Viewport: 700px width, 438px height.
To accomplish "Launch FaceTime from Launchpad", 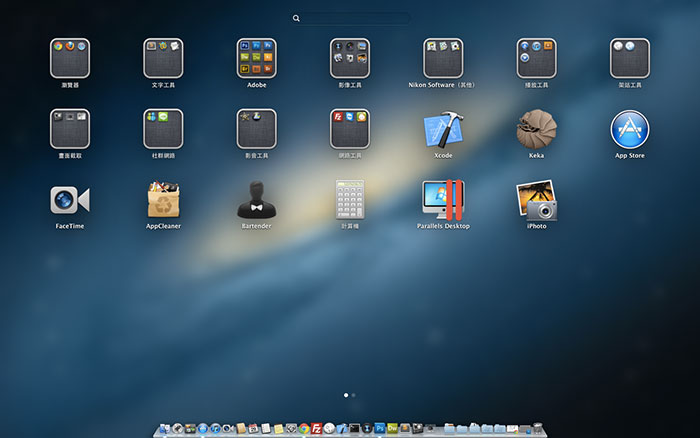I will point(70,200).
